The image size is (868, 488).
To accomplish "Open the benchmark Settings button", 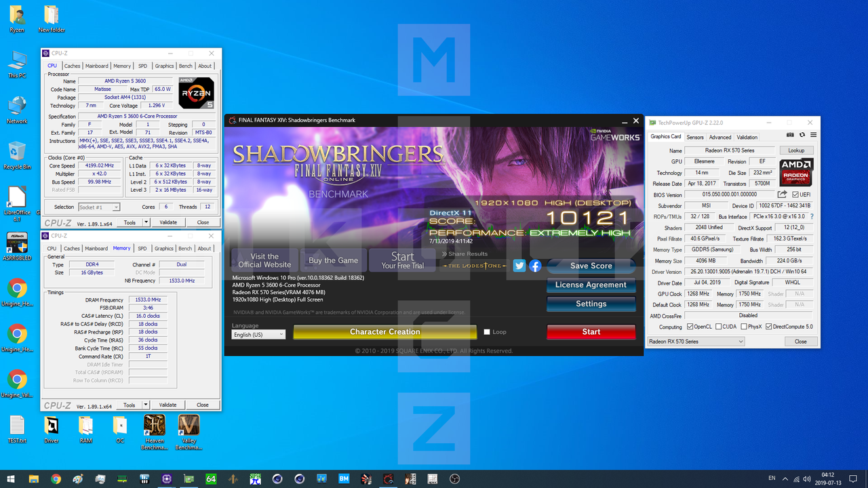I will 591,304.
